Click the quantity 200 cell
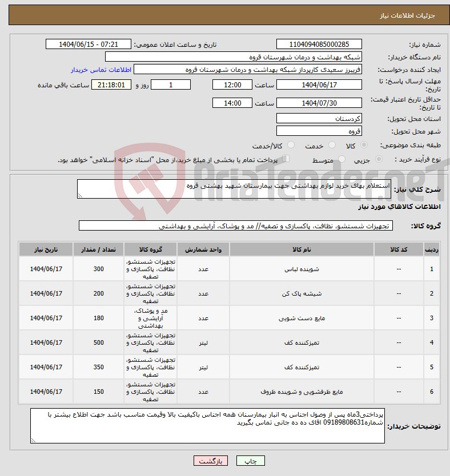The width and height of the screenshot is (450, 476). coord(98,293)
